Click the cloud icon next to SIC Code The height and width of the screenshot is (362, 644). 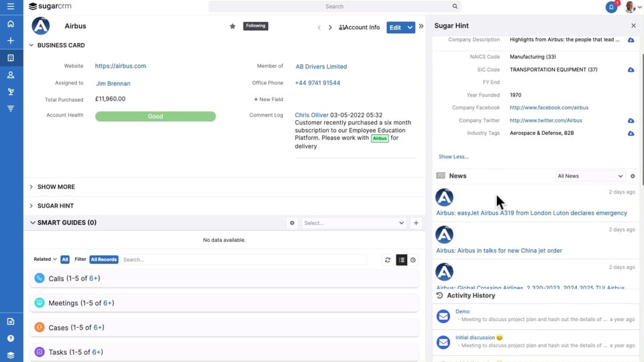coord(631,70)
